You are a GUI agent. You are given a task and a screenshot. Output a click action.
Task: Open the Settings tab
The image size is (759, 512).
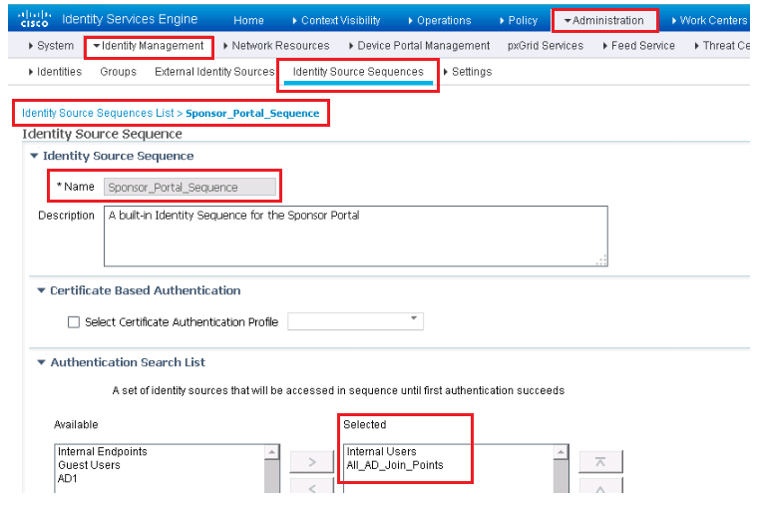468,72
